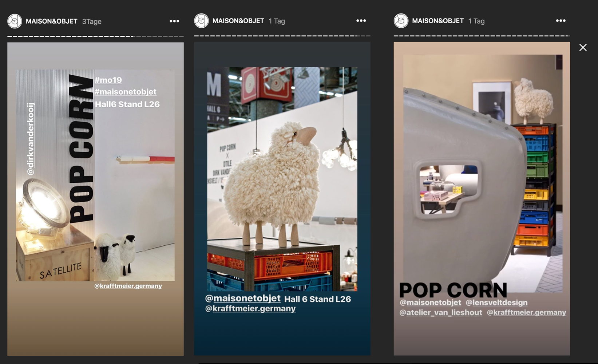Click the '1 Tag' timestamp on the right story
This screenshot has height=364, width=598.
[x=476, y=21]
